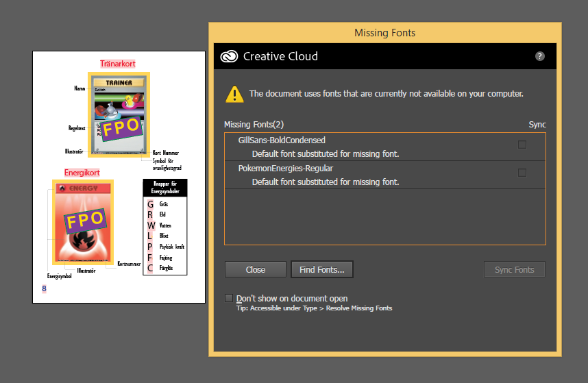Click the letter G energy symbol

150,204
